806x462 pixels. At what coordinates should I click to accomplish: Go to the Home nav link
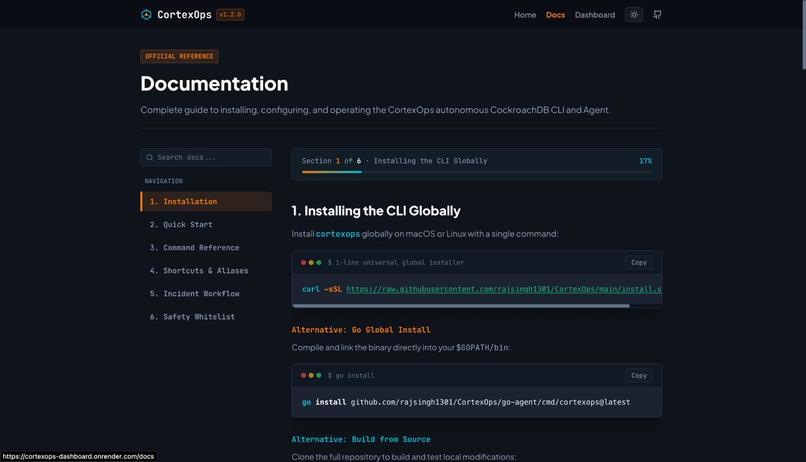click(525, 15)
